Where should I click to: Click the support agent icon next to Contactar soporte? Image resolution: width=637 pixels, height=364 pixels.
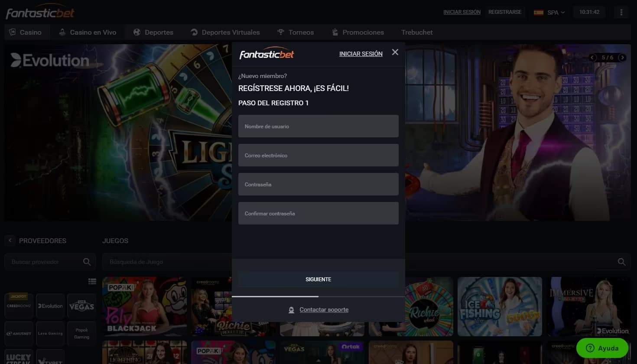[x=290, y=309]
